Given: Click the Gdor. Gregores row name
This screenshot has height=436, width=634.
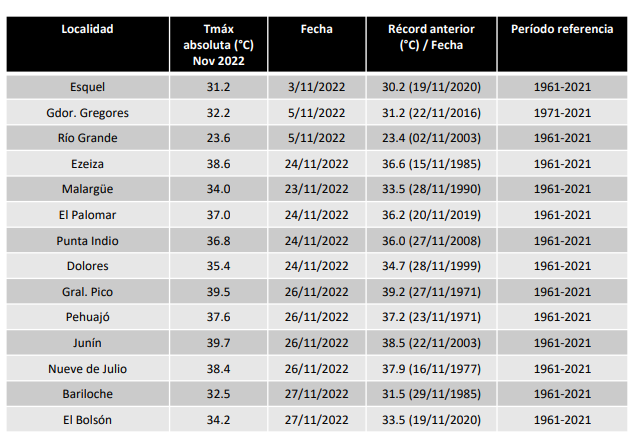Looking at the screenshot, I should click(87, 113).
